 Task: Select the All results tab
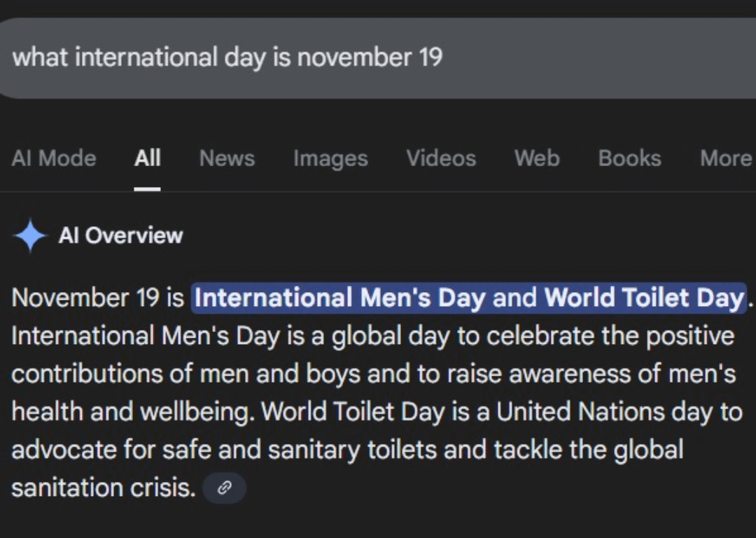pyautogui.click(x=147, y=158)
